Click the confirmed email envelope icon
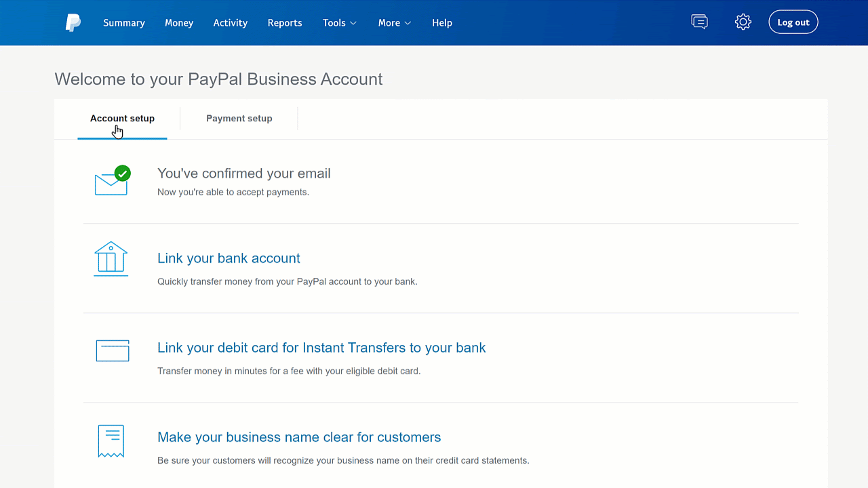The image size is (868, 488). click(112, 180)
